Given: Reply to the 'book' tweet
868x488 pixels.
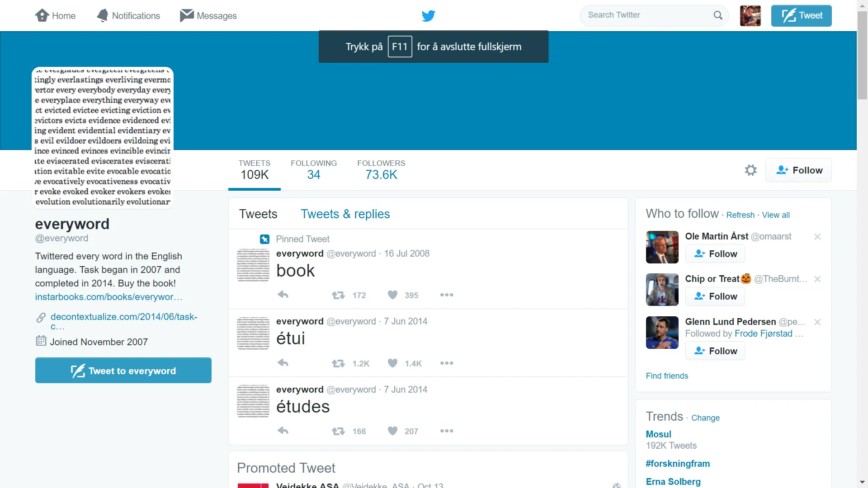Looking at the screenshot, I should click(x=283, y=295).
